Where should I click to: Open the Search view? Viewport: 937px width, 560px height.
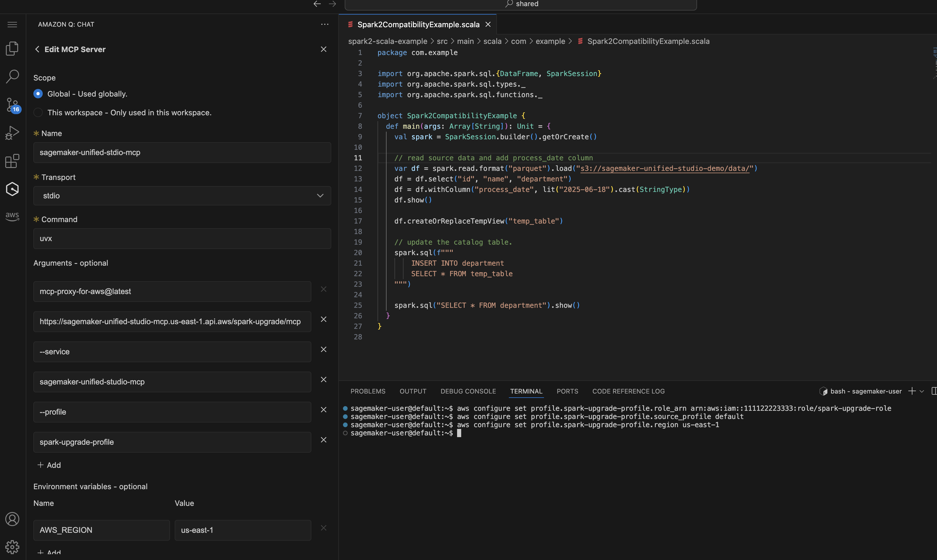12,76
